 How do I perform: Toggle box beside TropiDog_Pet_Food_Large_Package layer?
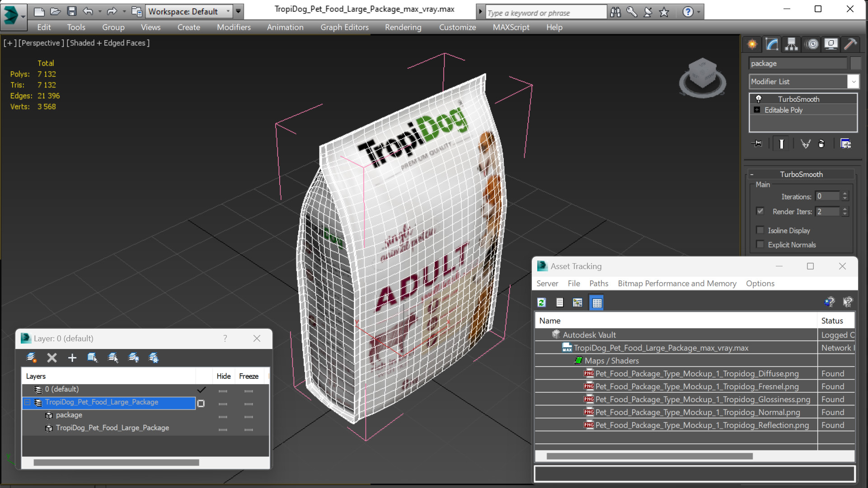[201, 403]
